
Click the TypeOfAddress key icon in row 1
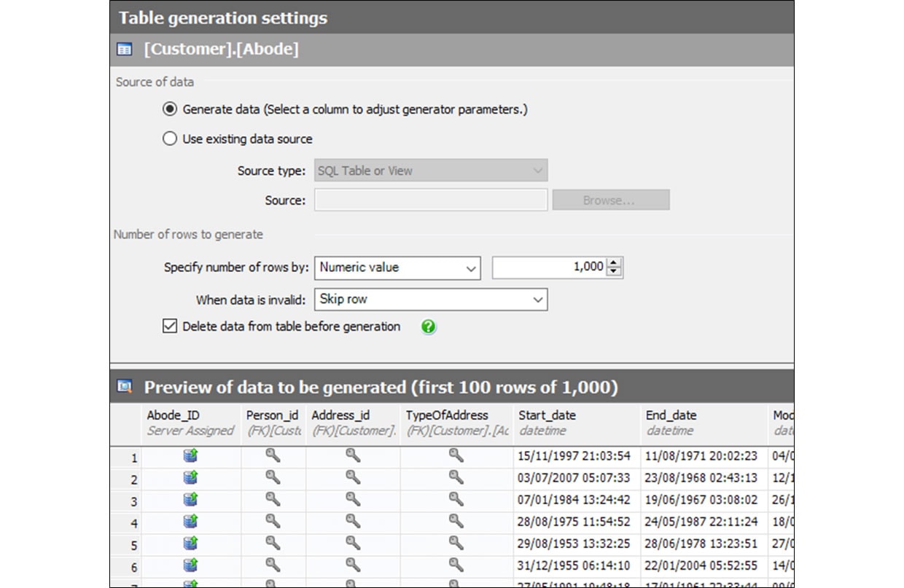pyautogui.click(x=456, y=456)
